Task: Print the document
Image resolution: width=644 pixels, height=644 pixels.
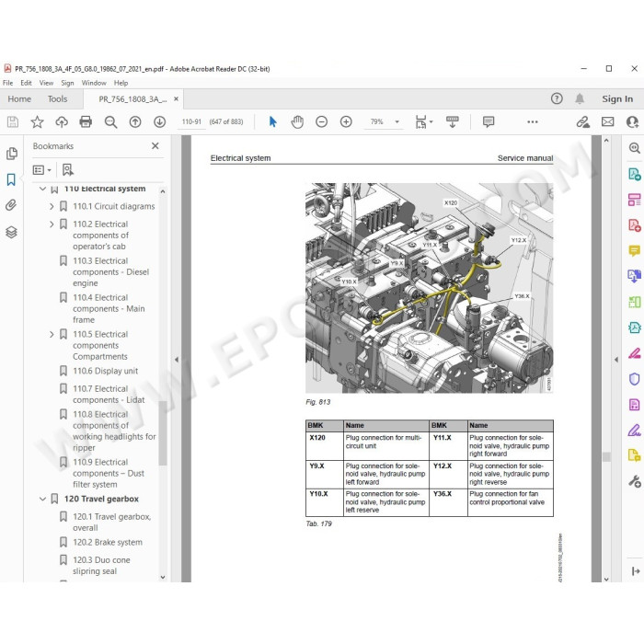Action: 86,121
